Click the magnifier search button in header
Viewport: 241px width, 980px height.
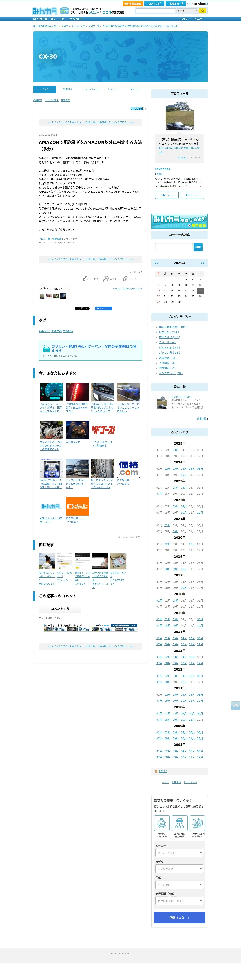203,11
